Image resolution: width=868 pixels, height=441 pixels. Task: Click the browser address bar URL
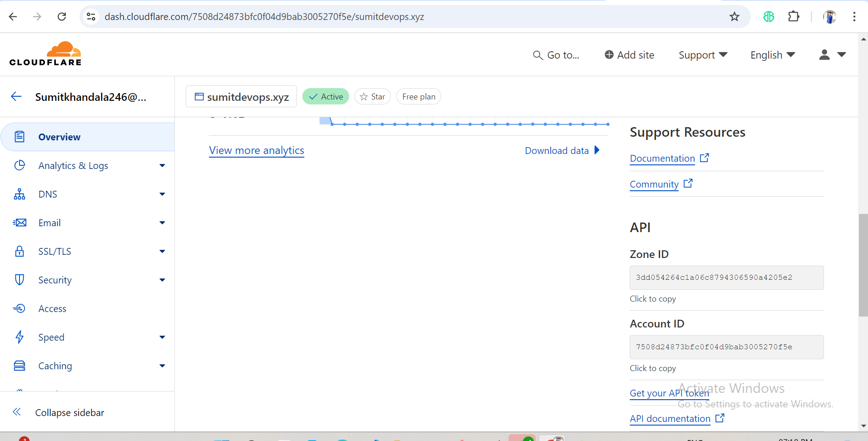[x=264, y=17]
